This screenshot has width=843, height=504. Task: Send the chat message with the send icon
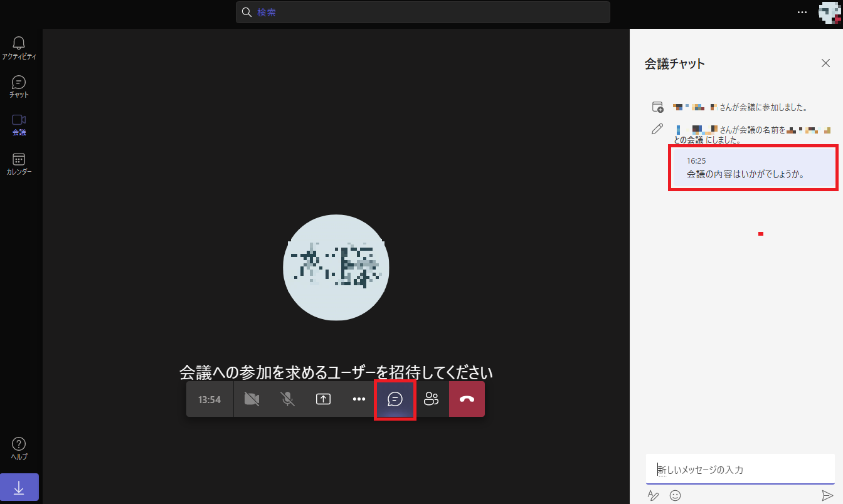tap(829, 495)
